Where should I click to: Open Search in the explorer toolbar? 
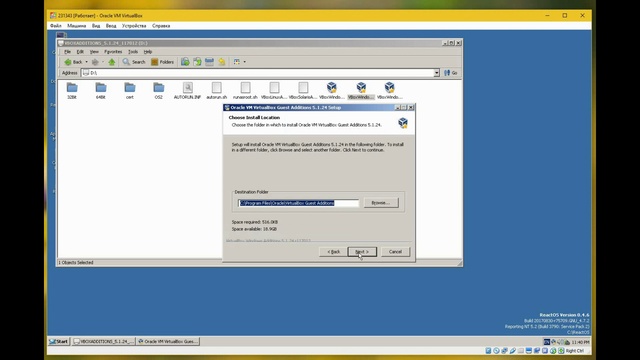[x=134, y=62]
